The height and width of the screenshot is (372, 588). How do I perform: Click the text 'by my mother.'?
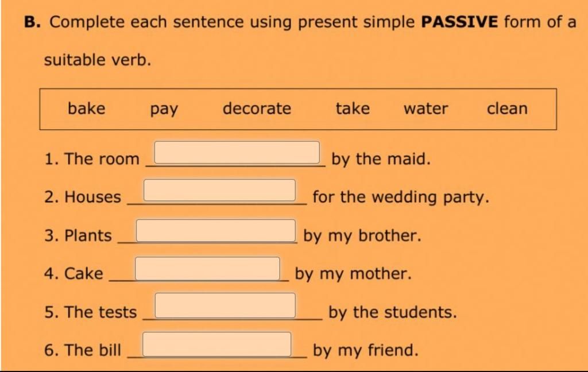(x=353, y=274)
